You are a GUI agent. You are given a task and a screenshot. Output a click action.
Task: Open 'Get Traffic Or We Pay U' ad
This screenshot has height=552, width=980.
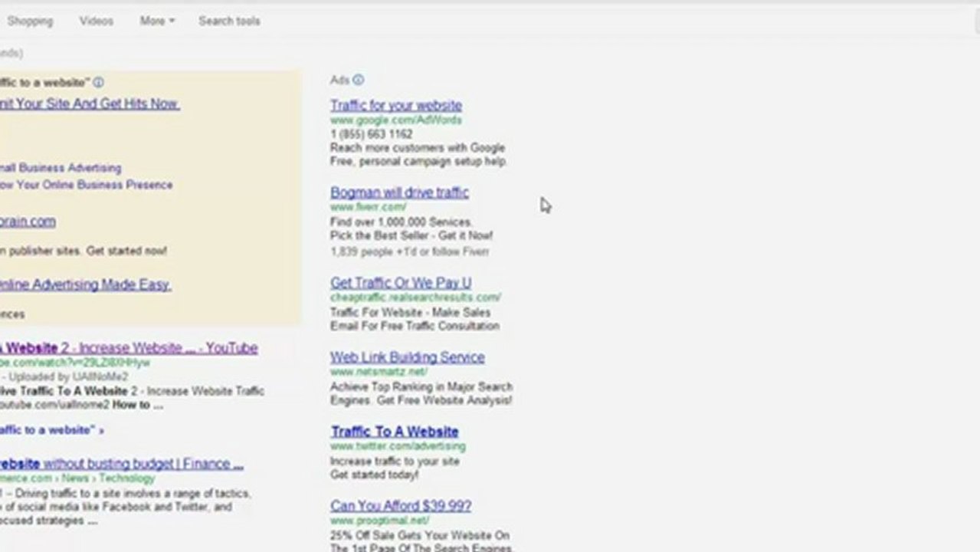click(401, 283)
